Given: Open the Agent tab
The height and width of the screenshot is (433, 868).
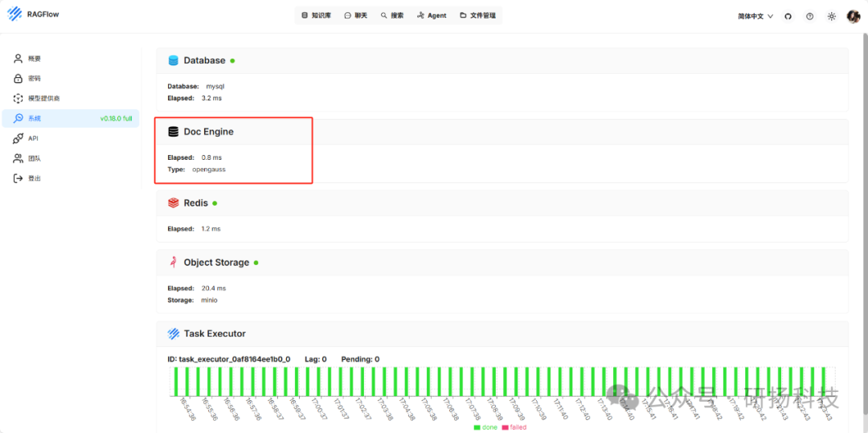Looking at the screenshot, I should click(432, 15).
